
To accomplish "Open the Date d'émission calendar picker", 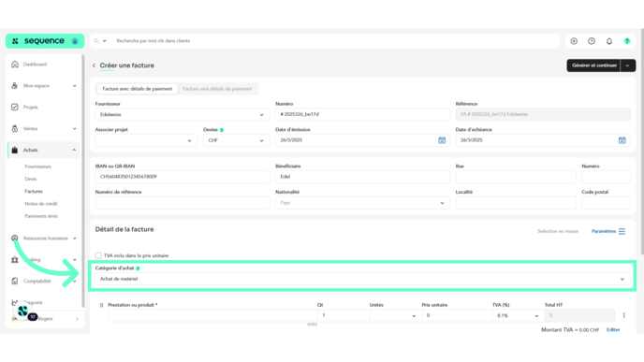I will pos(442,140).
